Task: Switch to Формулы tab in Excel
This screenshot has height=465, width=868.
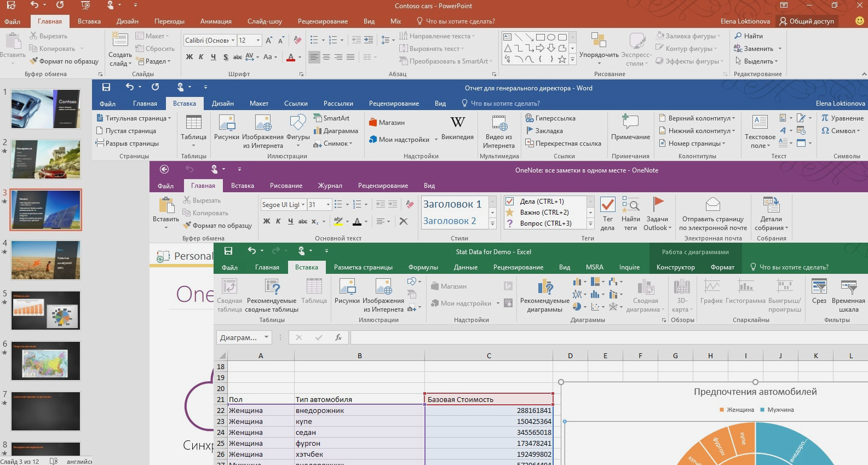Action: [423, 267]
